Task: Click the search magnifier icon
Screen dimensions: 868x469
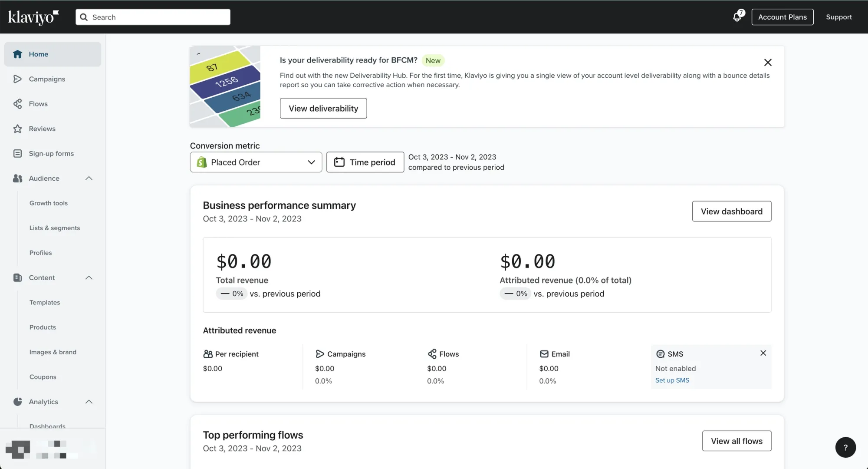Action: click(x=84, y=17)
